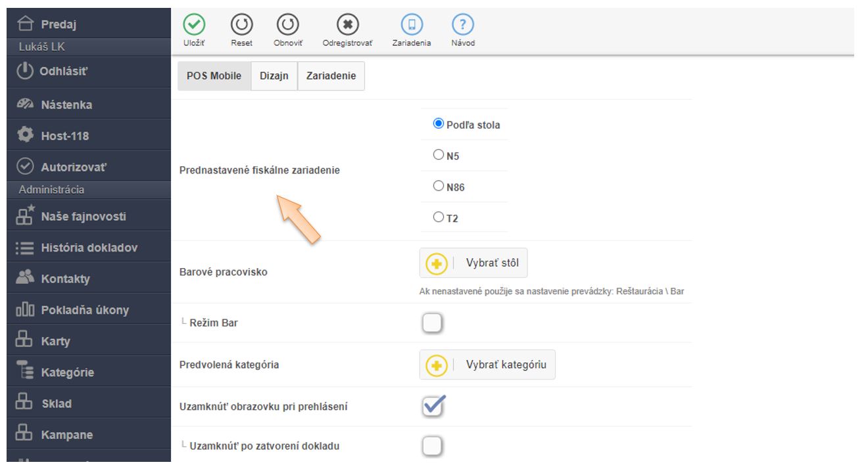Open Zariadenia from the toolbar
Viewport: 868px width, 475px height.
(412, 26)
